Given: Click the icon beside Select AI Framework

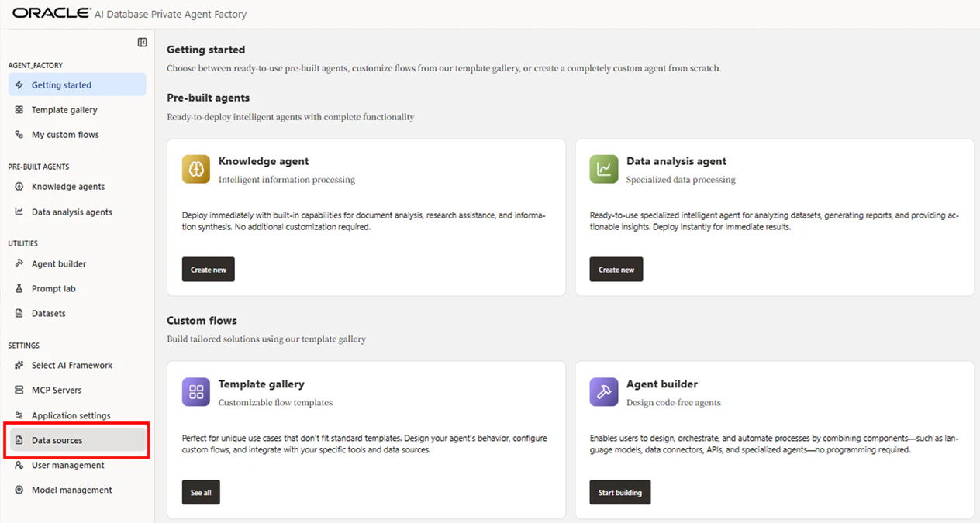Looking at the screenshot, I should (x=19, y=365).
